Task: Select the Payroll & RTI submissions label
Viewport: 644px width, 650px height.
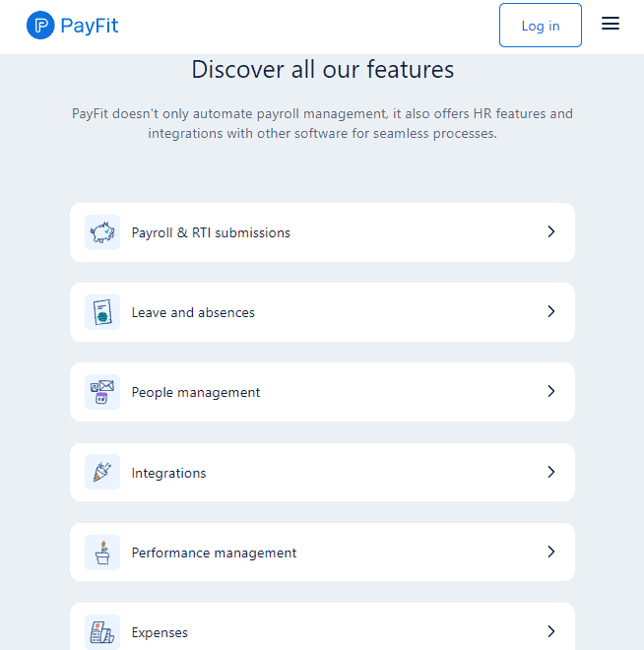Action: click(x=211, y=233)
